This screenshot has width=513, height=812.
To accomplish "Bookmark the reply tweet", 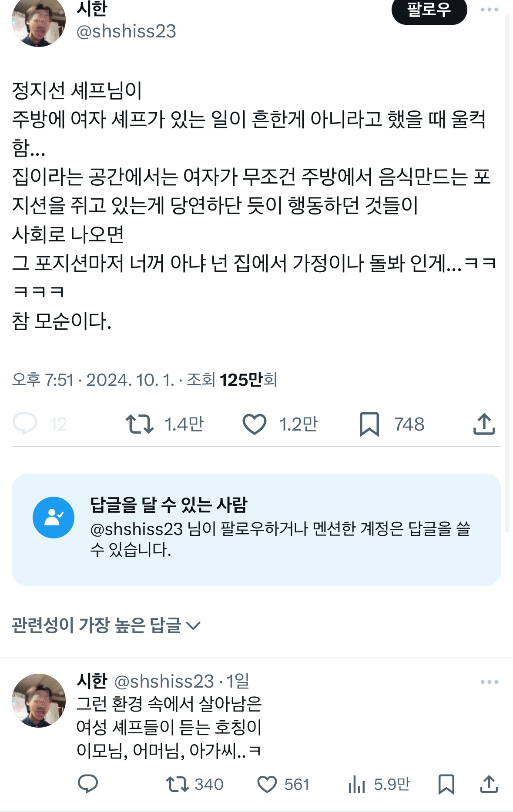I will [446, 784].
